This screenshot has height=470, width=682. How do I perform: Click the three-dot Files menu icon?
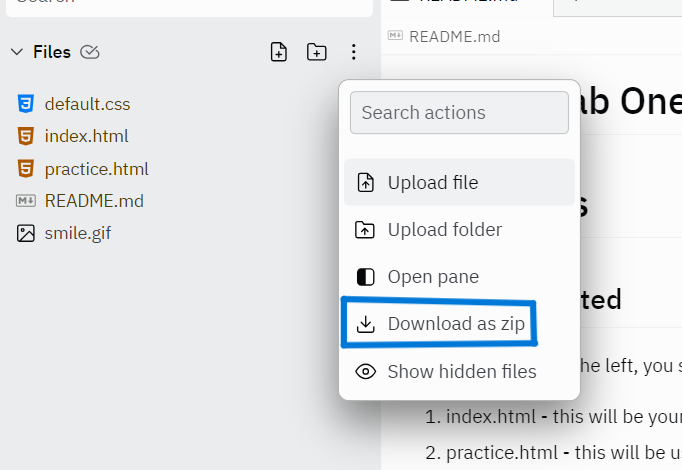(354, 52)
